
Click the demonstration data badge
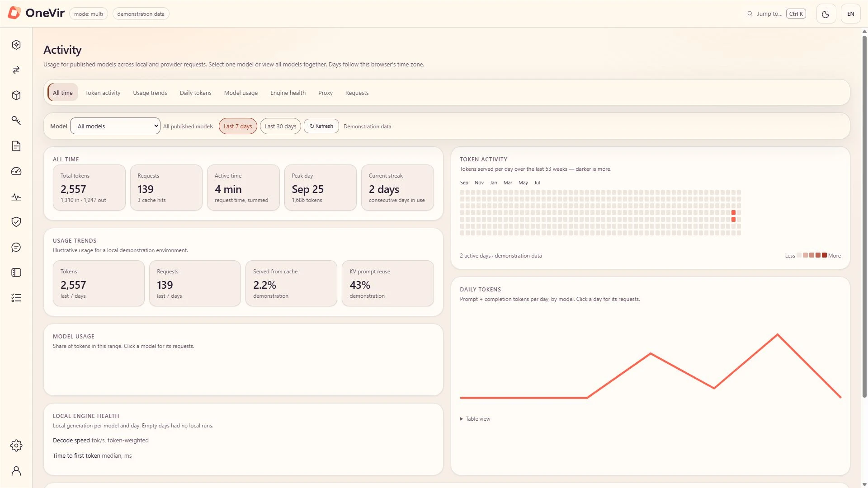141,14
